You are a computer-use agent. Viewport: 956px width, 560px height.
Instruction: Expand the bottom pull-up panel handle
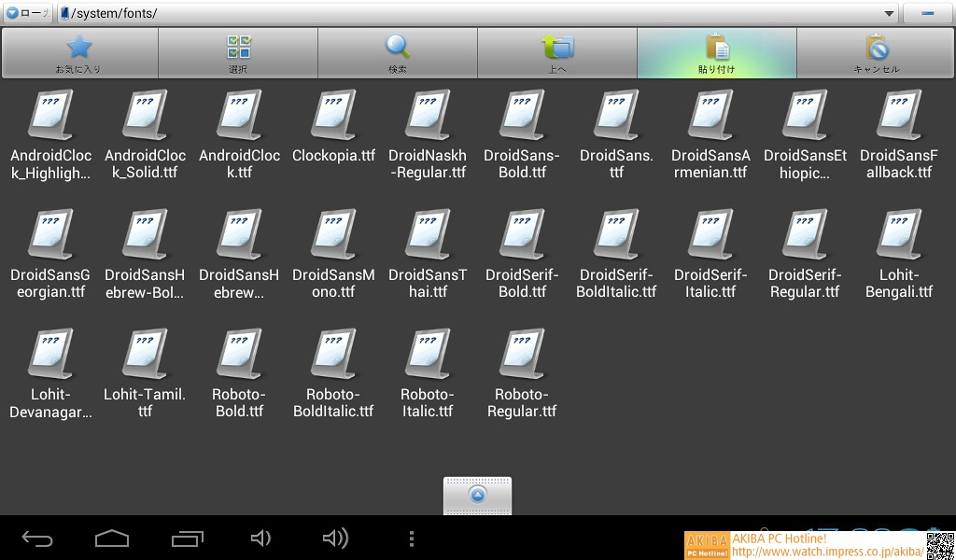(477, 496)
